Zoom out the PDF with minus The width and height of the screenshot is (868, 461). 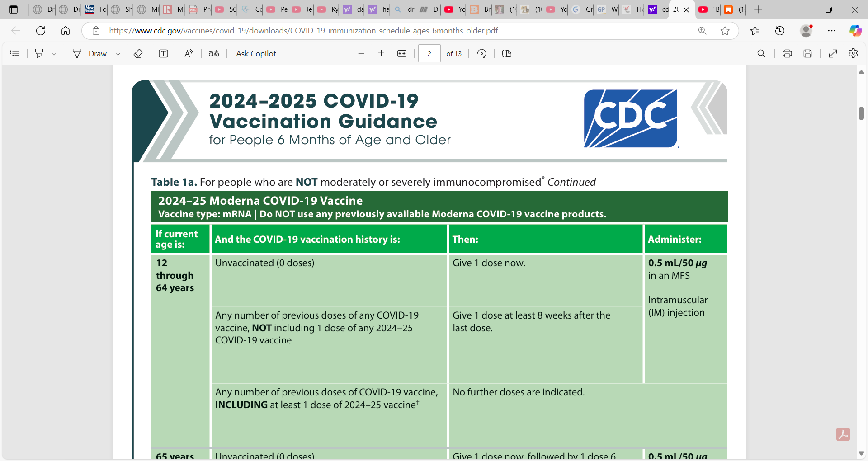(x=361, y=53)
